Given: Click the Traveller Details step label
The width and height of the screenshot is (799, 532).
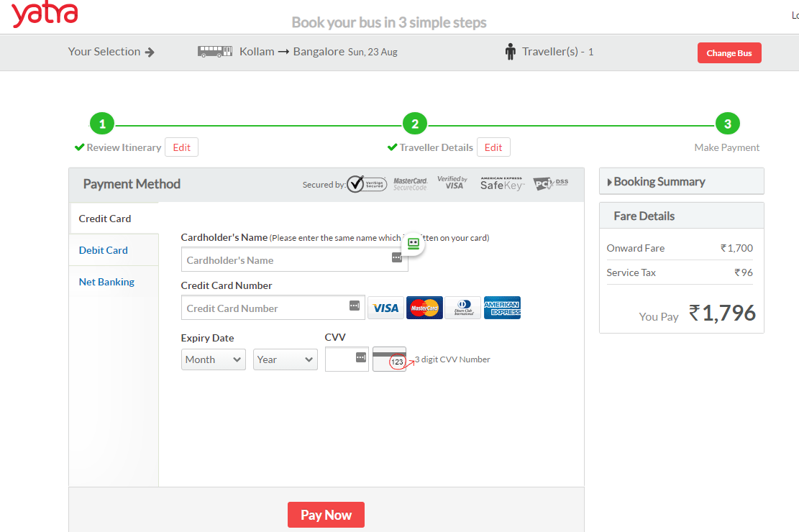Looking at the screenshot, I should [437, 148].
